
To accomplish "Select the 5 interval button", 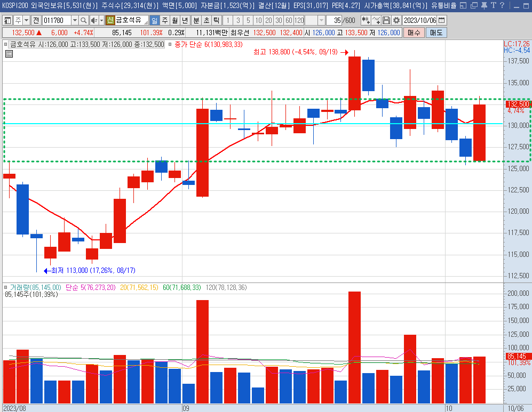I will [x=248, y=20].
